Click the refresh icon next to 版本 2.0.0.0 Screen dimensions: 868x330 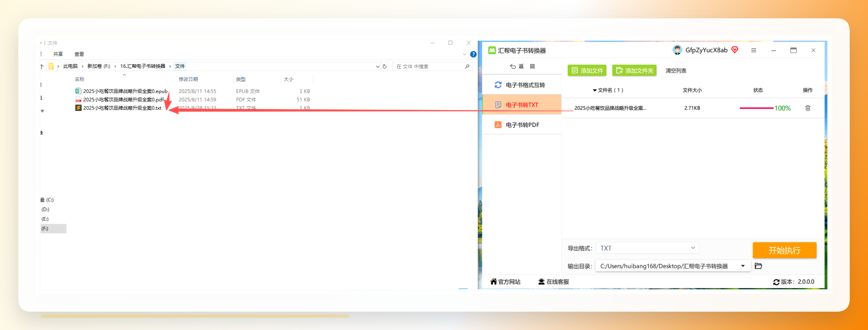[x=776, y=282]
